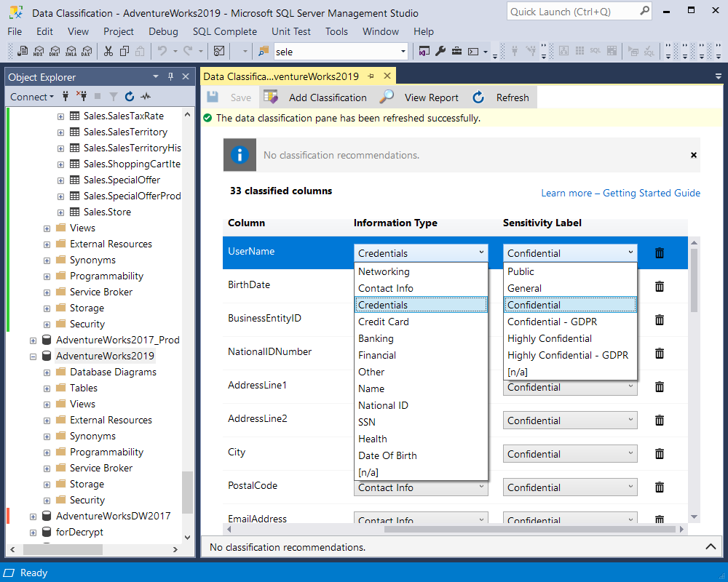The image size is (728, 582).
Task: Click the Visual Studio window icon
Action: pyautogui.click(x=424, y=51)
